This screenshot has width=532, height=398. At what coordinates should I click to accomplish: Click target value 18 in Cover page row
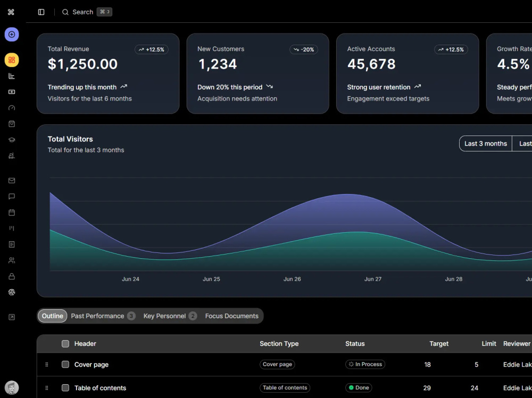click(x=428, y=365)
